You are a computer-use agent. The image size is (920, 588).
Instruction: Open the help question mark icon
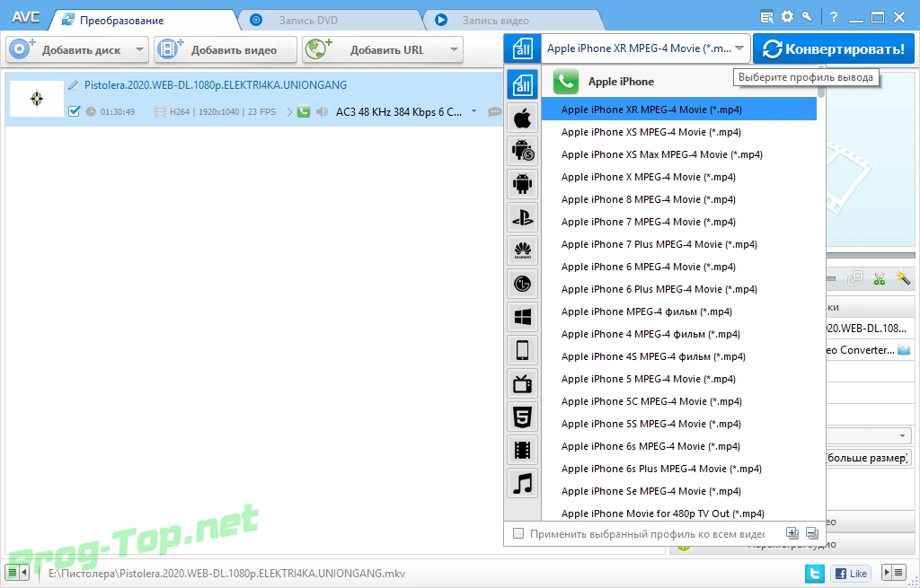click(x=834, y=17)
